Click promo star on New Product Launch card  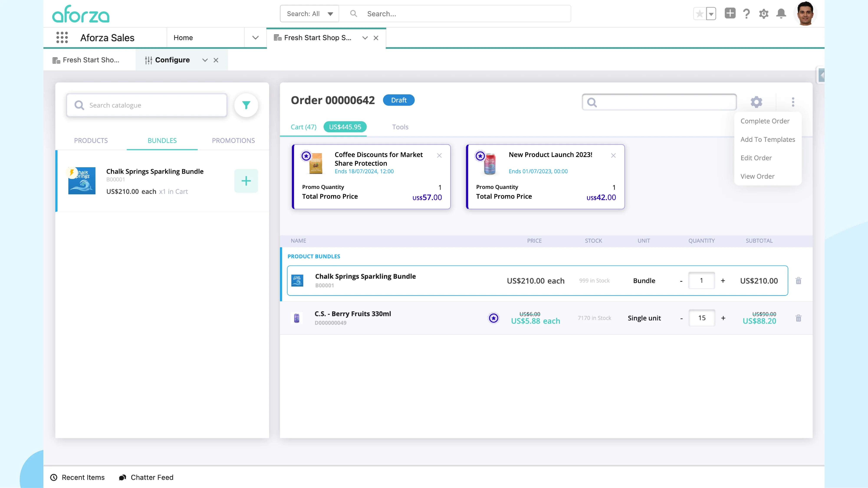tap(480, 156)
